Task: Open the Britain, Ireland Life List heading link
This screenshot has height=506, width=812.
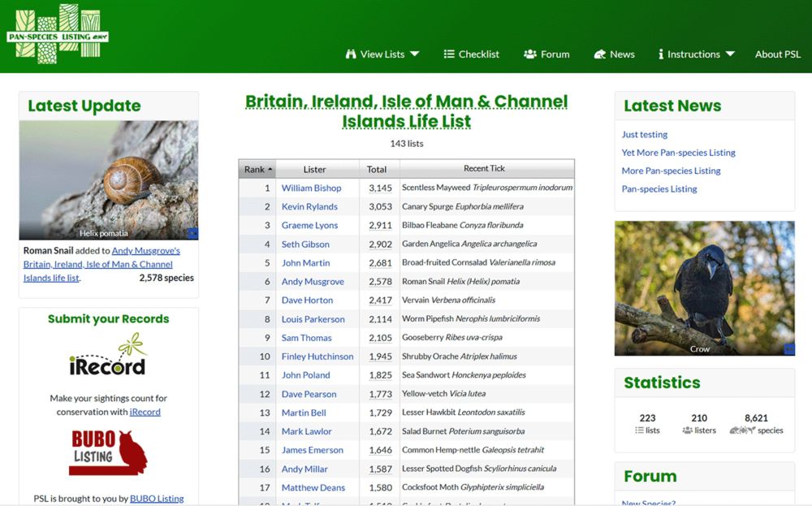Action: 407,110
